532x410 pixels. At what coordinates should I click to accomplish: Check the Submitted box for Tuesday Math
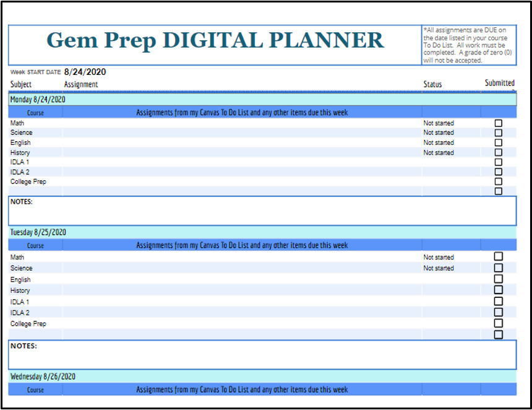coord(498,256)
